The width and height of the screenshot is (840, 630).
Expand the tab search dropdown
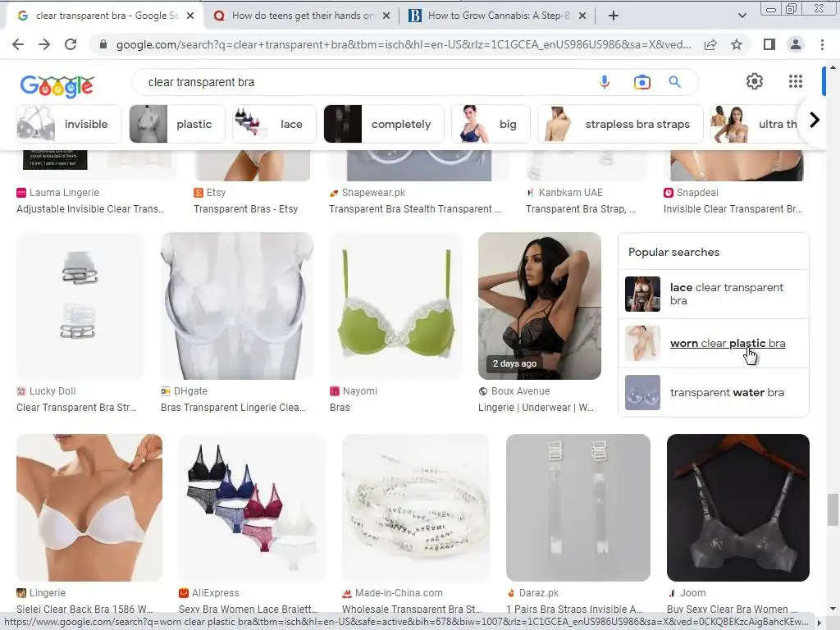point(742,16)
